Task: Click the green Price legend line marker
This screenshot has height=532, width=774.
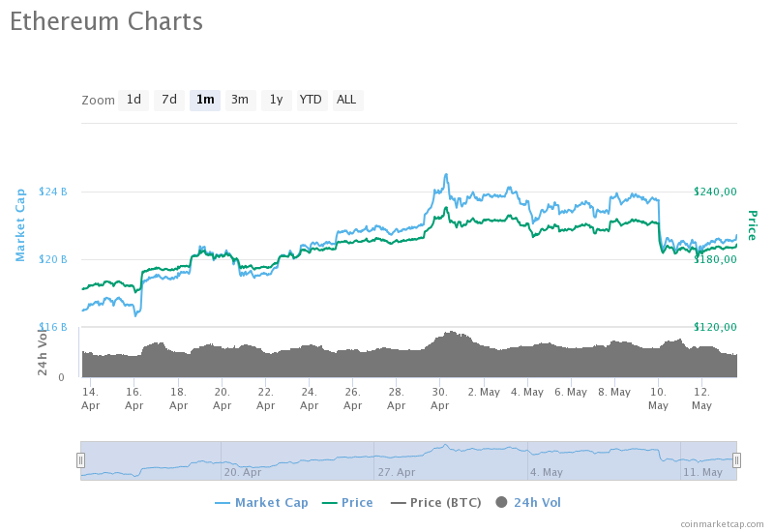Action: click(x=329, y=503)
